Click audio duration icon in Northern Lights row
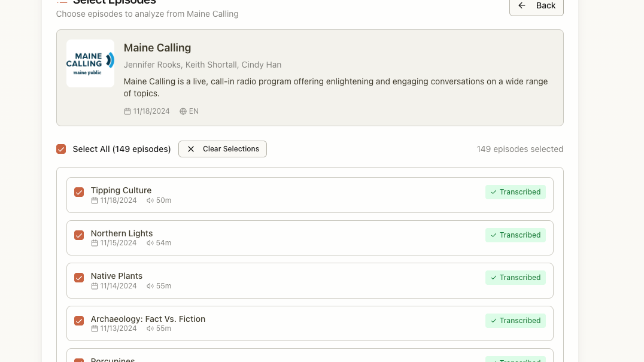The image size is (644, 362). (150, 243)
